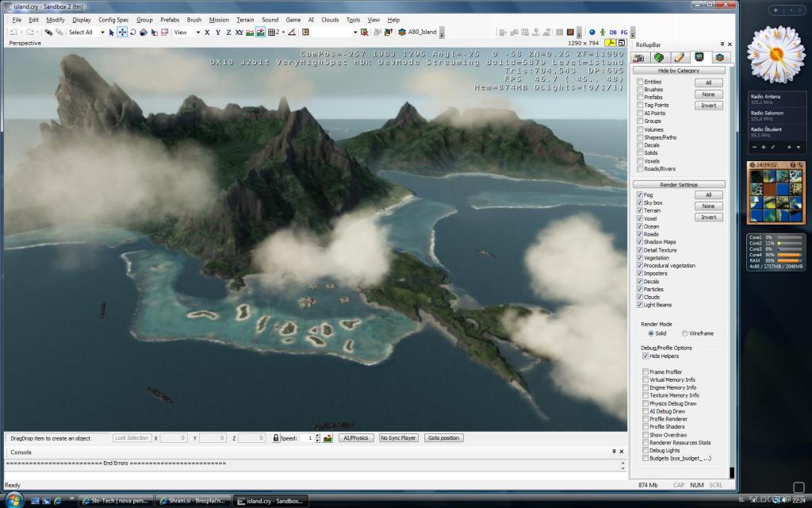Expand toolbar options after FG button
The height and width of the screenshot is (508, 812).
(x=632, y=33)
